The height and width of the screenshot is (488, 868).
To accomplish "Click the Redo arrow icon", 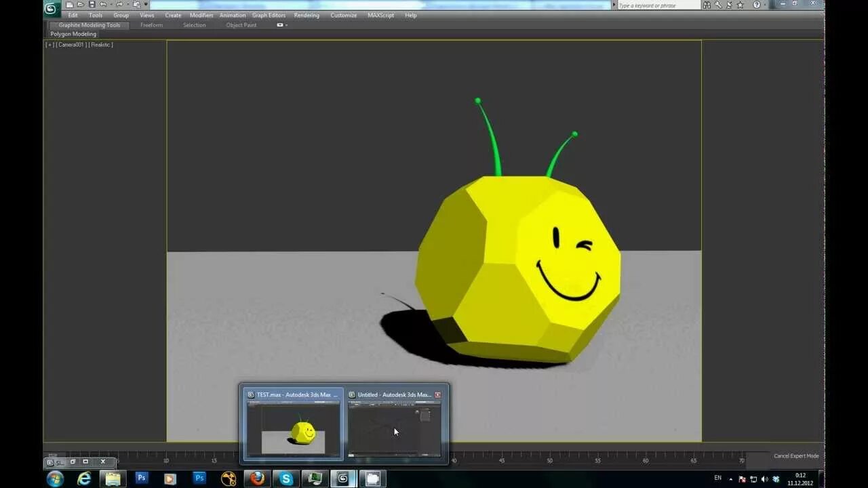I will coord(119,5).
